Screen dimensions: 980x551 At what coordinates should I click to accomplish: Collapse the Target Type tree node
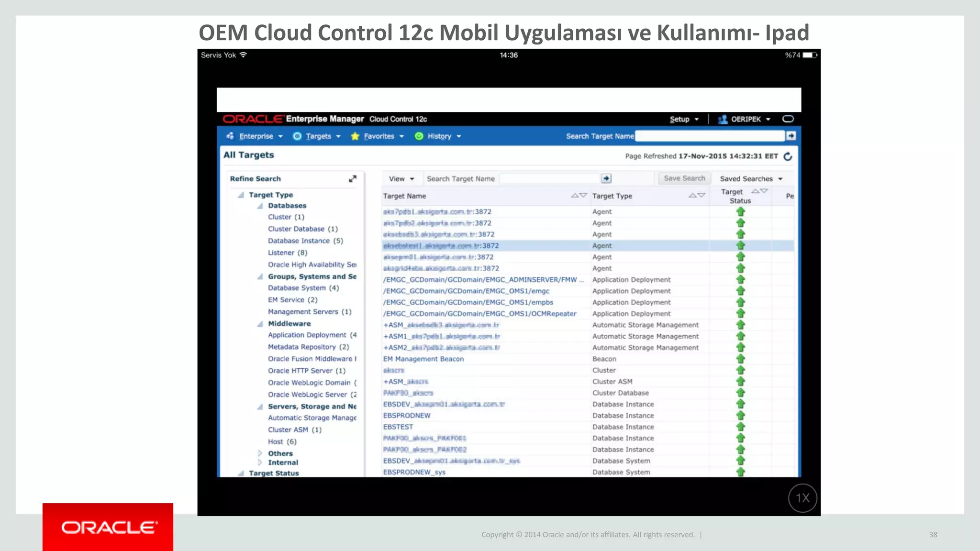(x=241, y=195)
